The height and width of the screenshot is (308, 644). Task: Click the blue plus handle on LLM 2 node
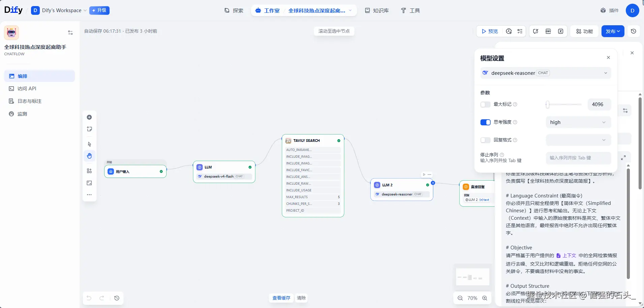tap(433, 183)
